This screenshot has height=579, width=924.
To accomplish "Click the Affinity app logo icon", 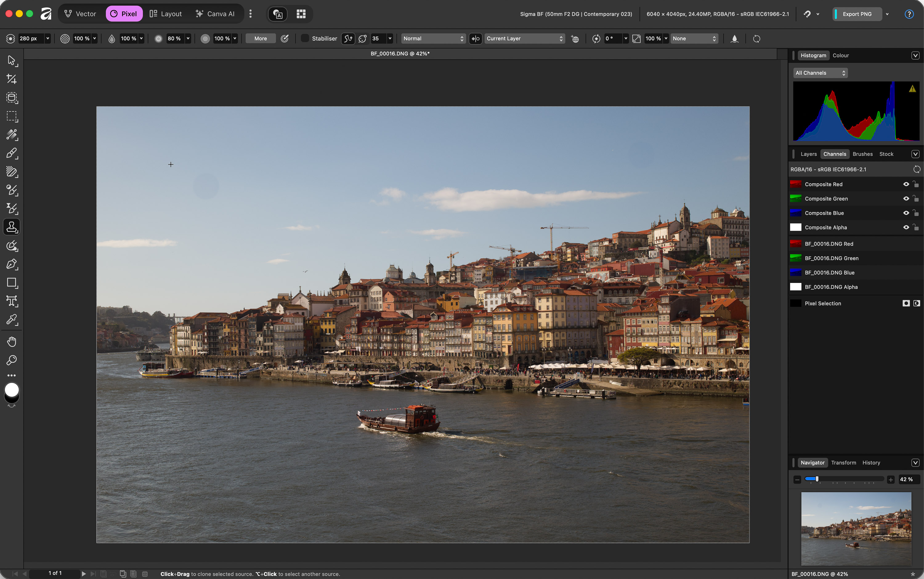I will (46, 14).
